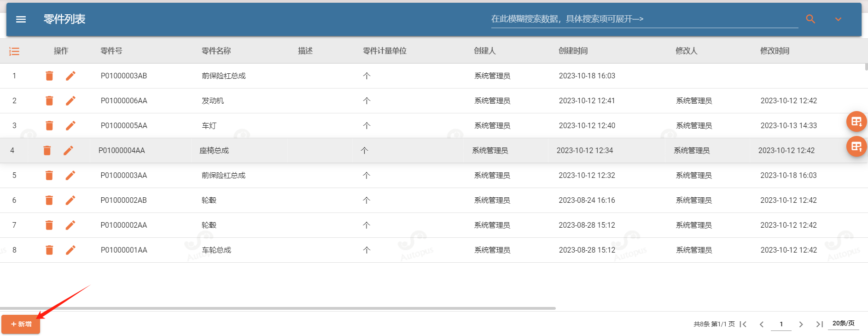Screen dimensions: 868x336
Task: Delete part P01000003AB
Action: point(49,76)
